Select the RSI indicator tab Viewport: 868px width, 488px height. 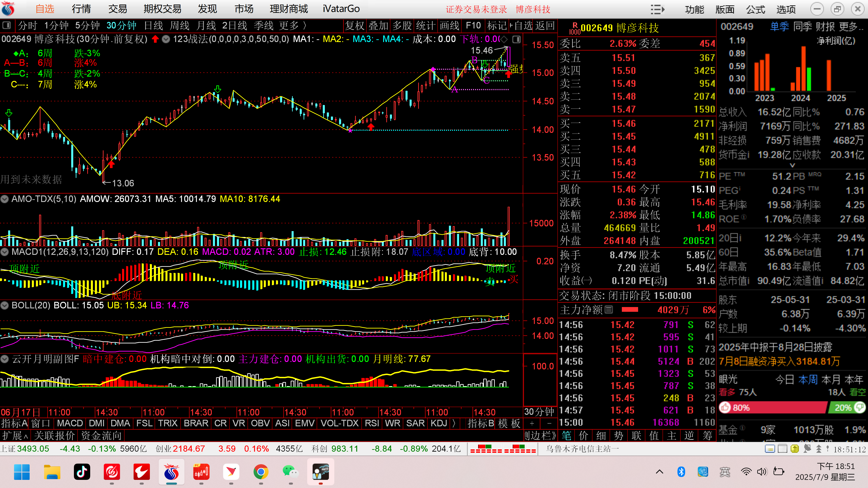point(372,423)
